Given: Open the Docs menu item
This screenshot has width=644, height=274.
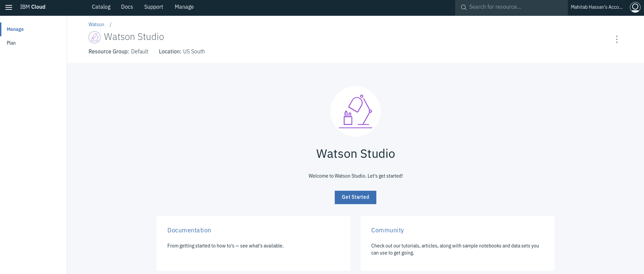Looking at the screenshot, I should (127, 7).
